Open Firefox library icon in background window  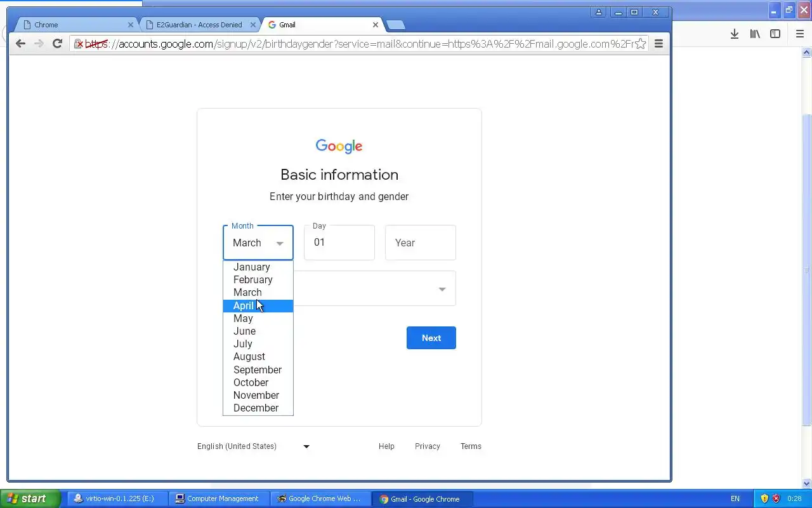click(x=755, y=34)
